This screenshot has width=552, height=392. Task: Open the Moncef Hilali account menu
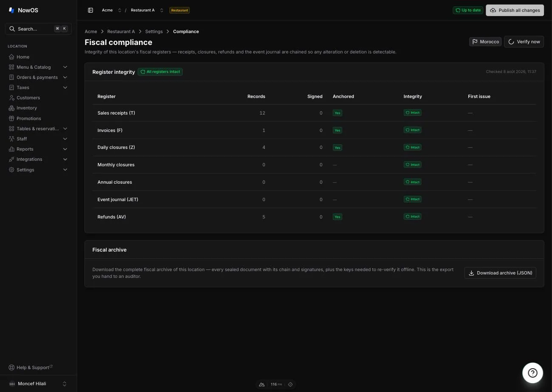pyautogui.click(x=38, y=384)
